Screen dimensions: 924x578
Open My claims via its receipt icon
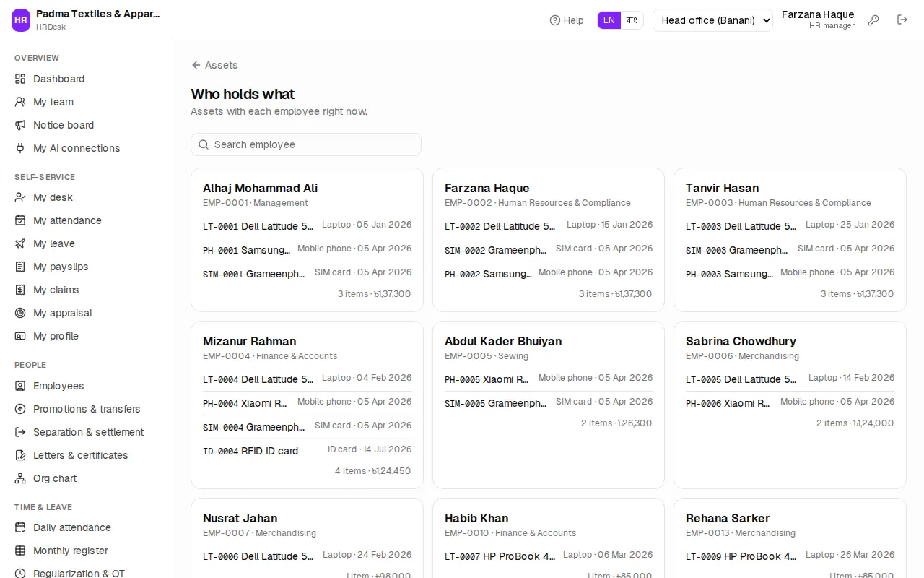[20, 290]
